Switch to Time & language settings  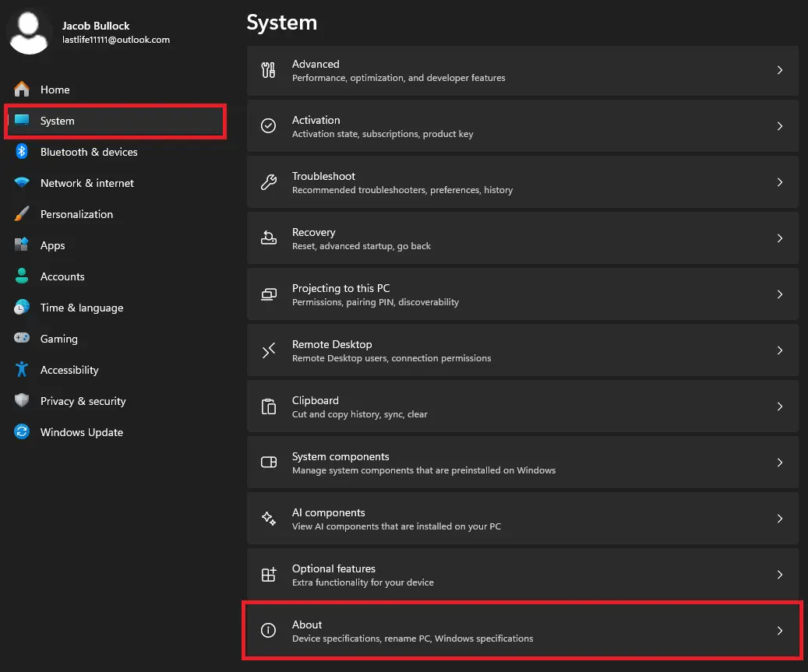click(x=82, y=308)
